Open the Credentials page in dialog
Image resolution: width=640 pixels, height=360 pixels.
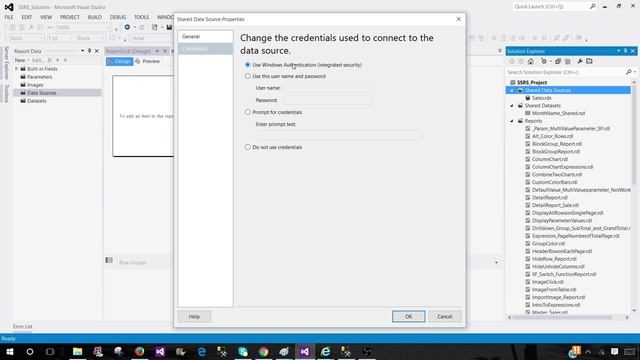point(205,49)
